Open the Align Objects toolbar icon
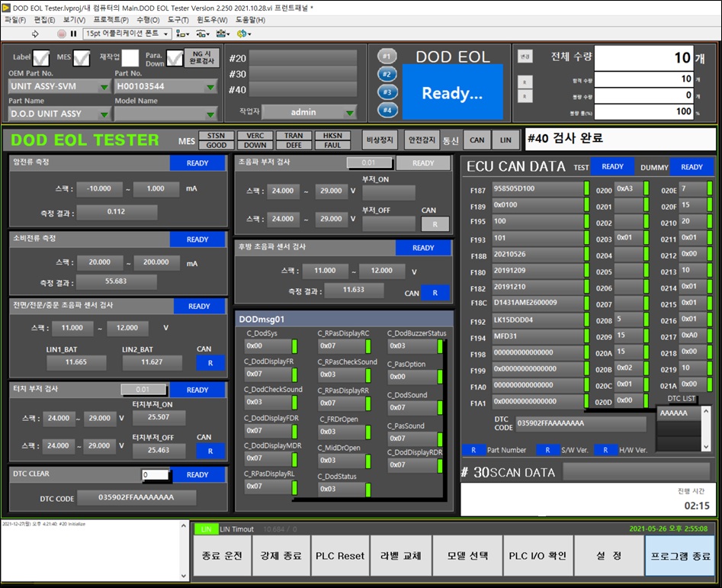Image resolution: width=722 pixels, height=588 pixels. (183, 34)
